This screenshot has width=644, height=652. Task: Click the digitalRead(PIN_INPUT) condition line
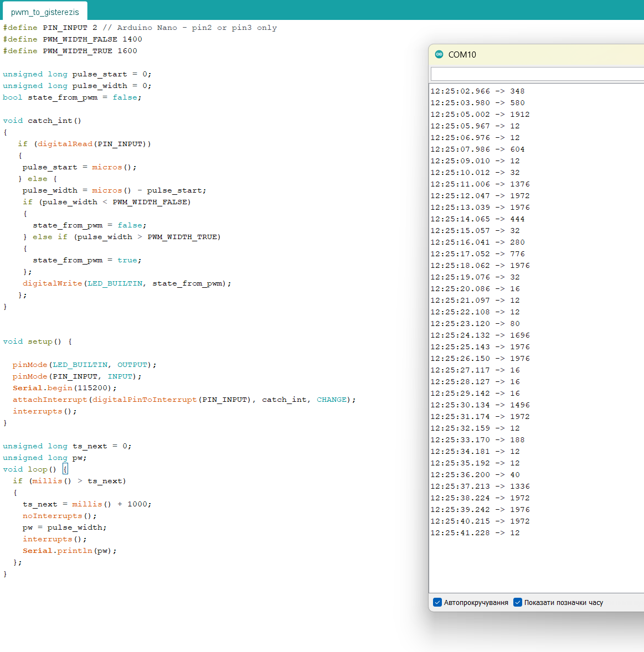pos(85,144)
